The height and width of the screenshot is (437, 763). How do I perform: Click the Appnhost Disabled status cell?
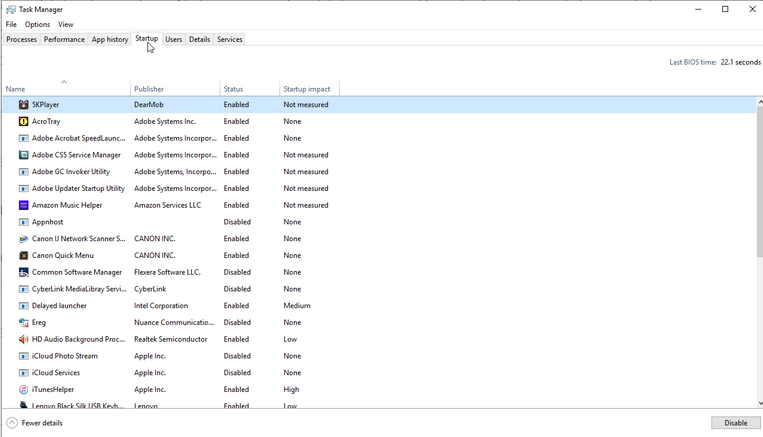click(237, 222)
